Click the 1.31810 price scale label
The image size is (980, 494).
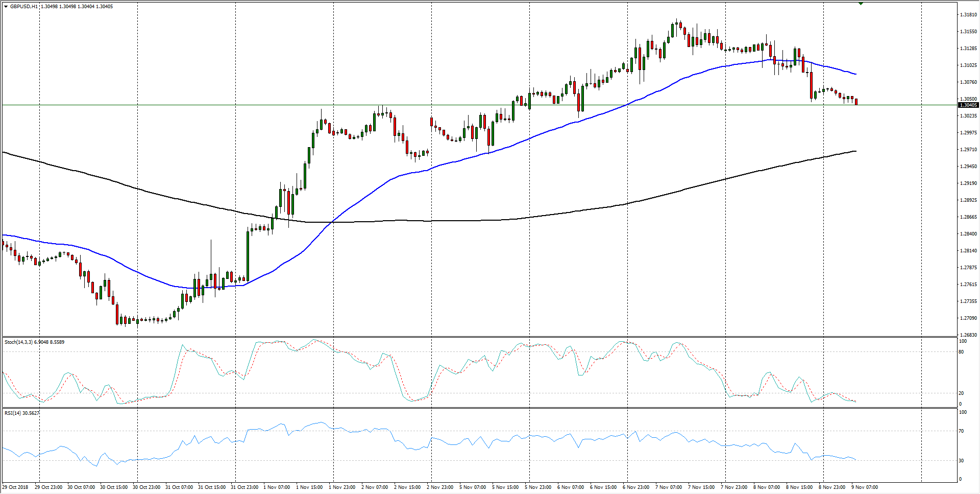pos(968,15)
